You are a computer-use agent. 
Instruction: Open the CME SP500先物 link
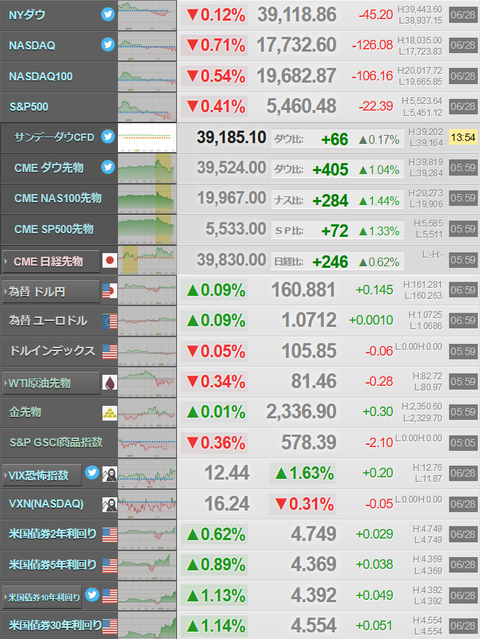click(54, 229)
